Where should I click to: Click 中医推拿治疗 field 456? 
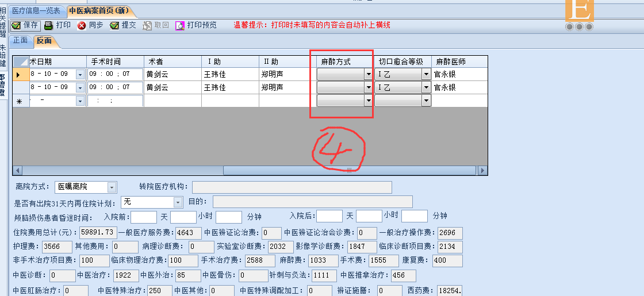click(403, 275)
